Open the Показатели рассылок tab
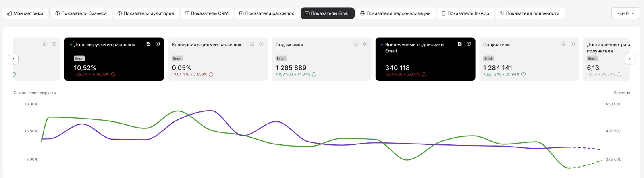The height and width of the screenshot is (178, 644). pos(267,13)
